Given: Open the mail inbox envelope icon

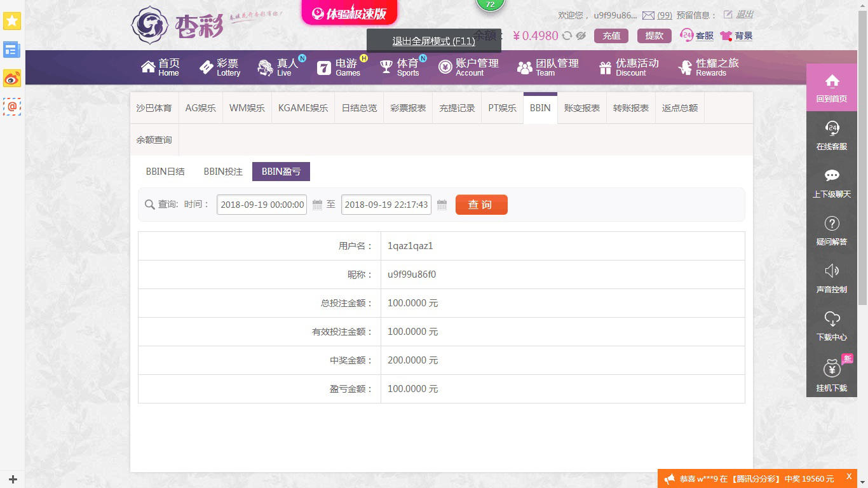Looking at the screenshot, I should 648,15.
